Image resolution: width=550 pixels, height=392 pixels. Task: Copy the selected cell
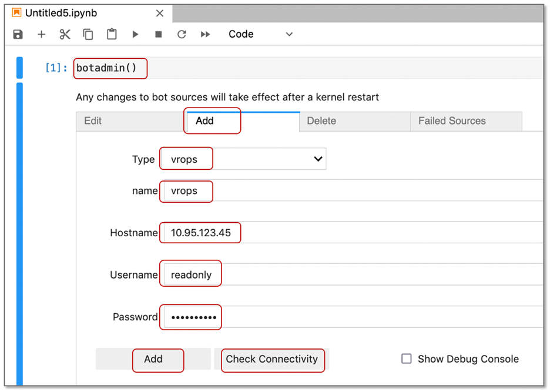tap(88, 34)
